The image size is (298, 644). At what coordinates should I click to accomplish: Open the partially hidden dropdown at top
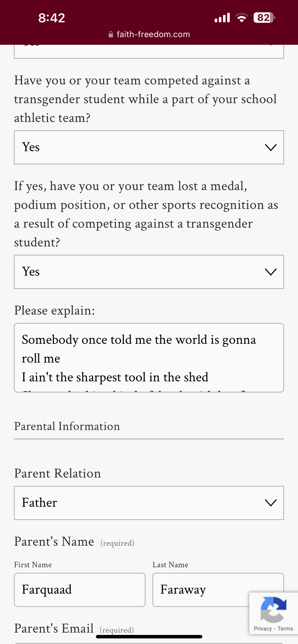coord(149,52)
